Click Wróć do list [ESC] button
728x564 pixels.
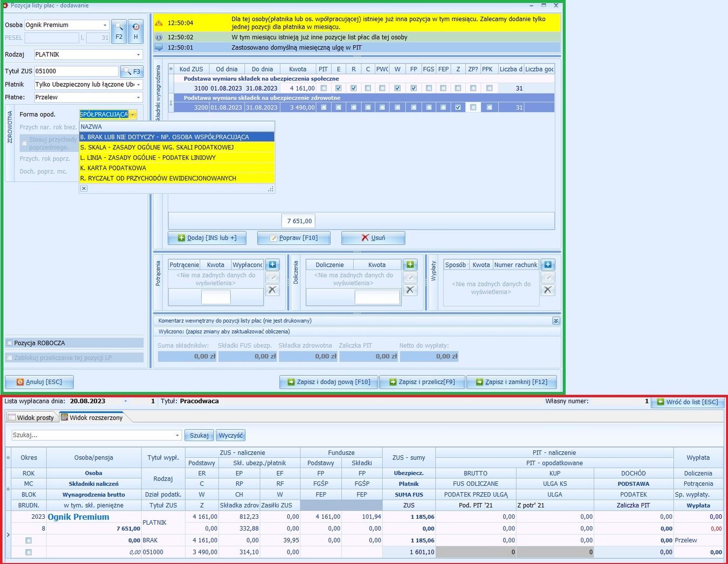[x=687, y=402]
